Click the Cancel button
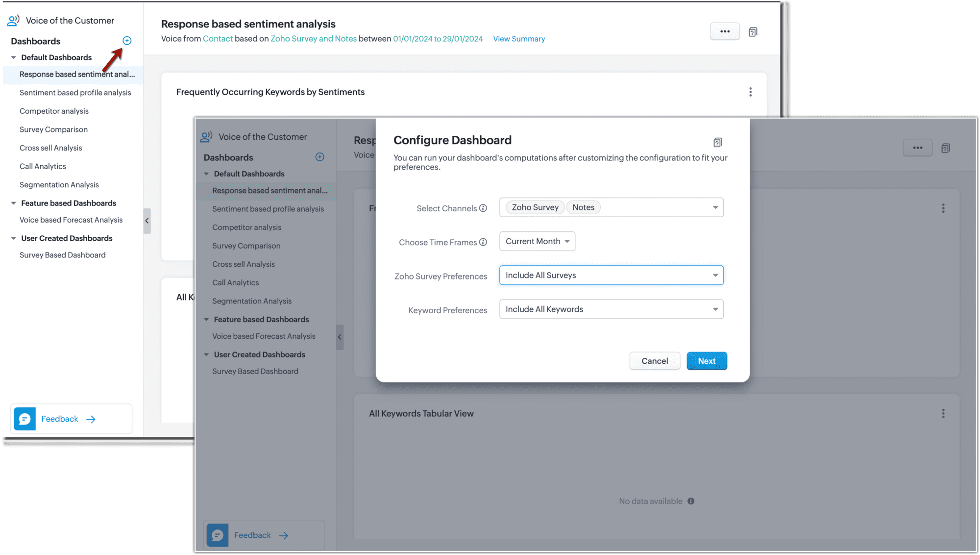 [x=655, y=361]
